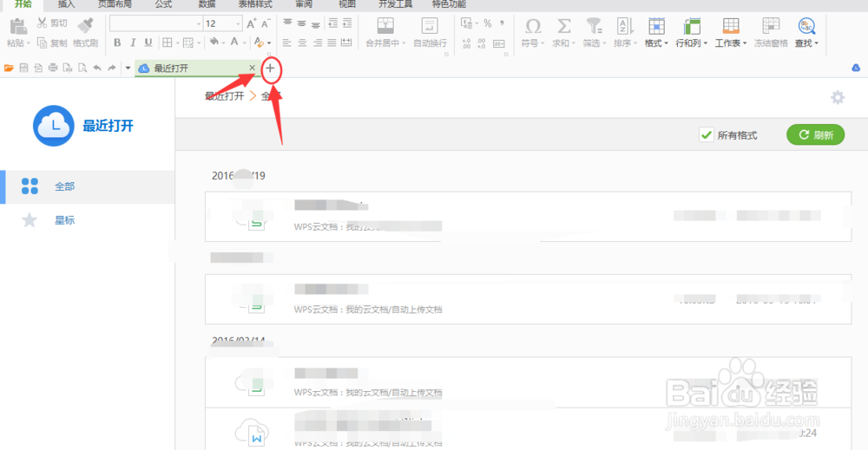
Task: Toggle Italic formatting
Action: [133, 42]
